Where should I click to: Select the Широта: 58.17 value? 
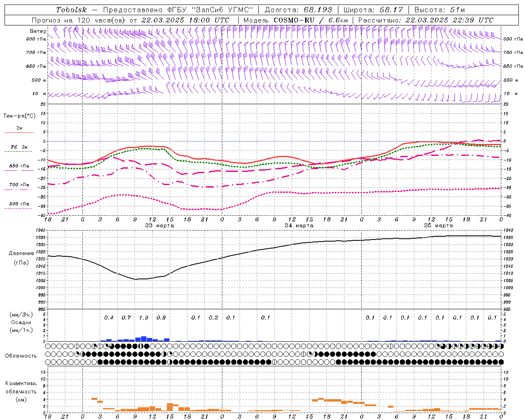373,10
